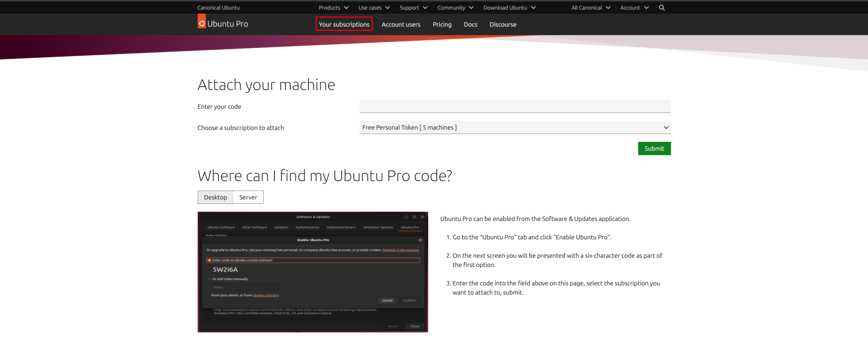Expand the Support menu
The image size is (868, 359).
[413, 8]
